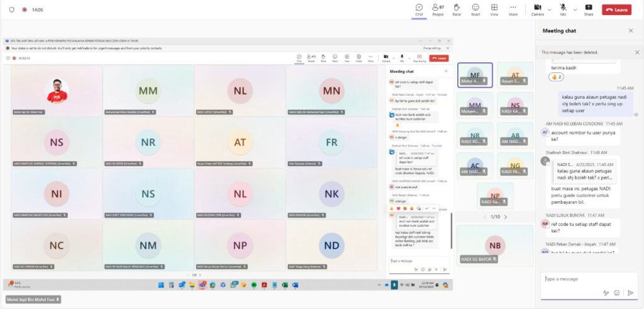Unmute the microphone
644x309 pixels.
(x=563, y=9)
